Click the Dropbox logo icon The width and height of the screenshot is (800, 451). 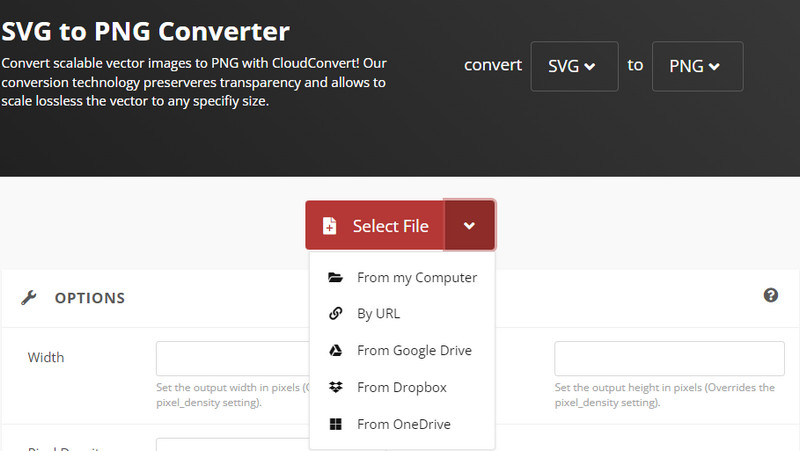(336, 387)
